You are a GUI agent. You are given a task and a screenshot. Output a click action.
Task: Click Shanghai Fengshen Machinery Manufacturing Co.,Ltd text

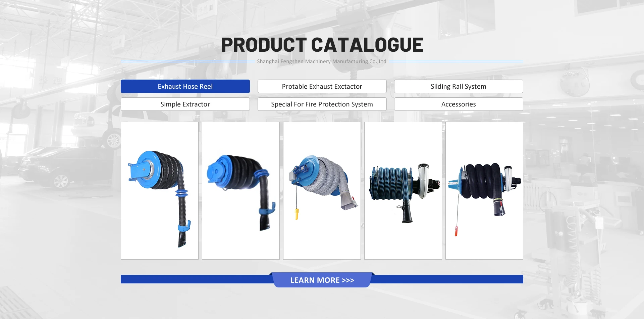[x=322, y=61]
